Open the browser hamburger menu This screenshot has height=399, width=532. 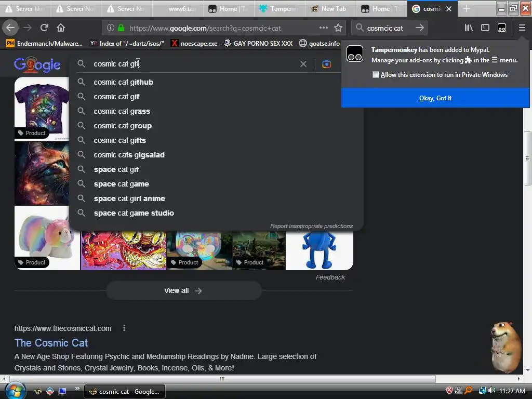coord(522,28)
